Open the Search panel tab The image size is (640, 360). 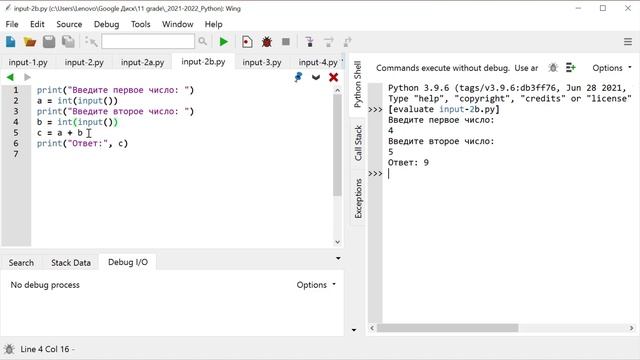click(21, 262)
